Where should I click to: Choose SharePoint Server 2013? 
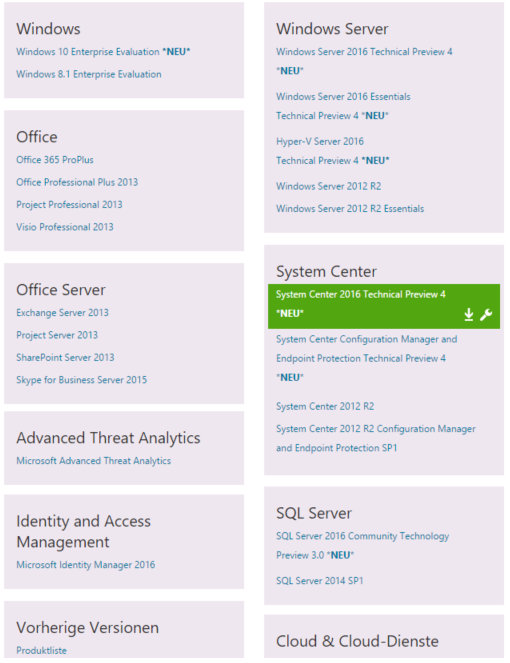(x=65, y=357)
